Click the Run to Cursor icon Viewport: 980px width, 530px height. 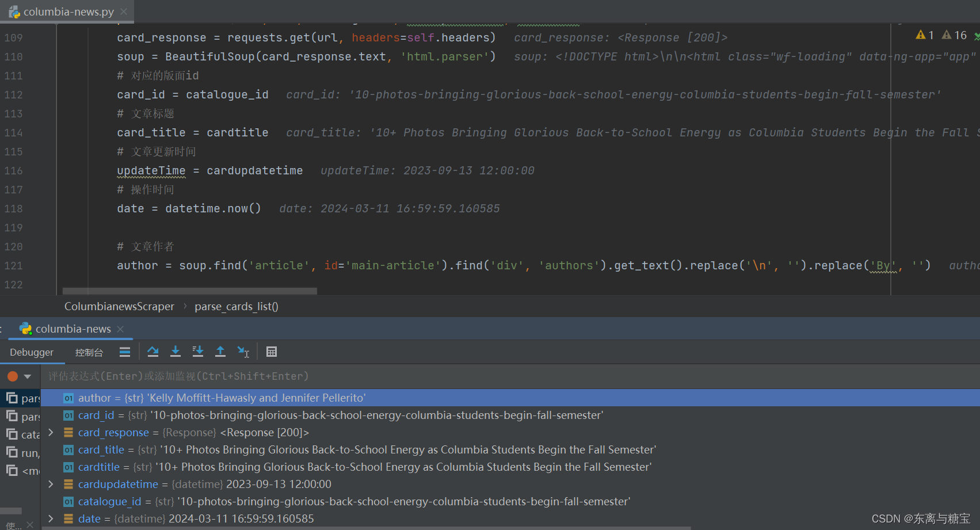pos(243,352)
